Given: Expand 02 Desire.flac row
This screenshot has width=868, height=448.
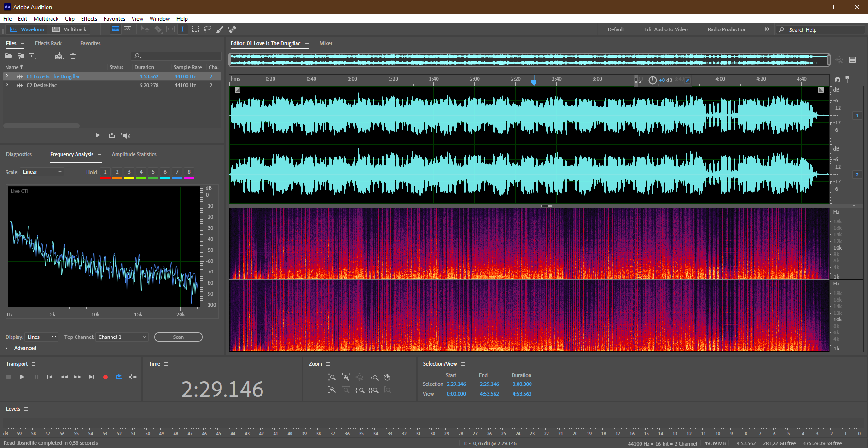Looking at the screenshot, I should pos(7,85).
